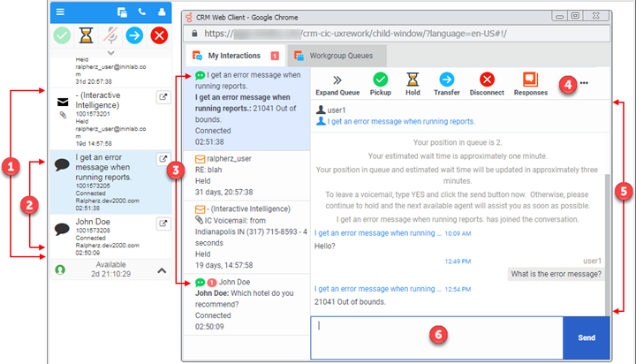
Task: Toggle hold hourglass in softphone panel
Action: pos(86,36)
